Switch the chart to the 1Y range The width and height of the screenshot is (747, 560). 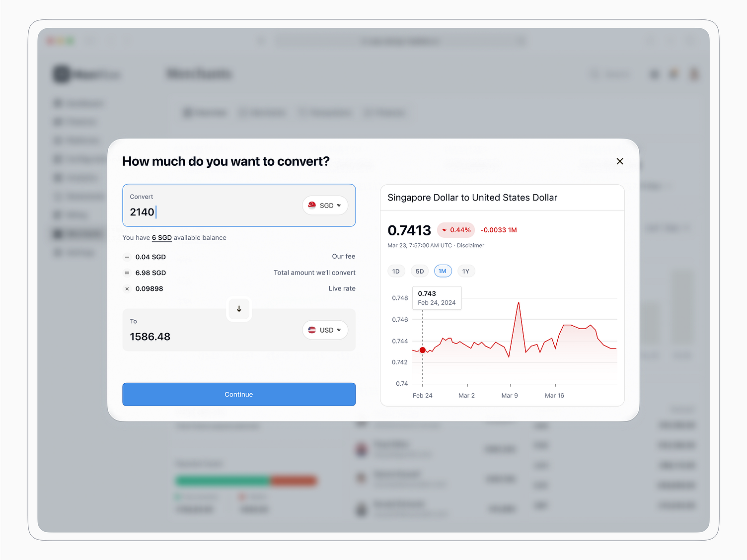(466, 271)
